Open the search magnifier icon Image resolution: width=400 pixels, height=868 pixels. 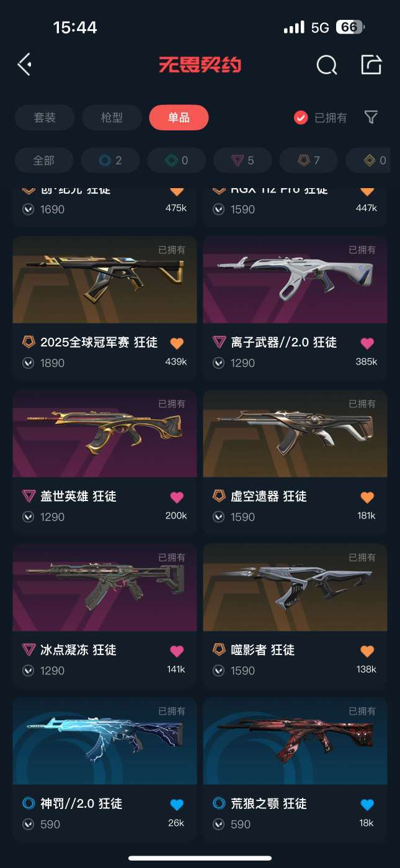coord(326,65)
